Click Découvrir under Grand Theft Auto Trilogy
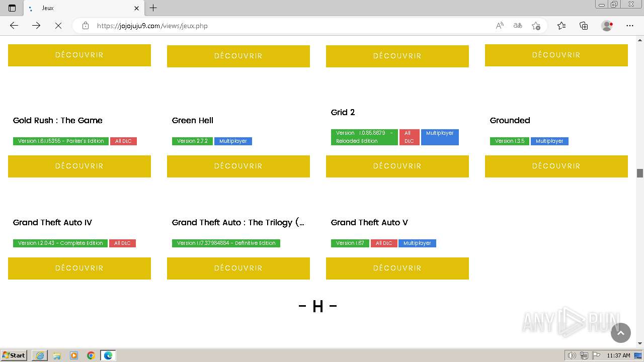 [x=238, y=268]
